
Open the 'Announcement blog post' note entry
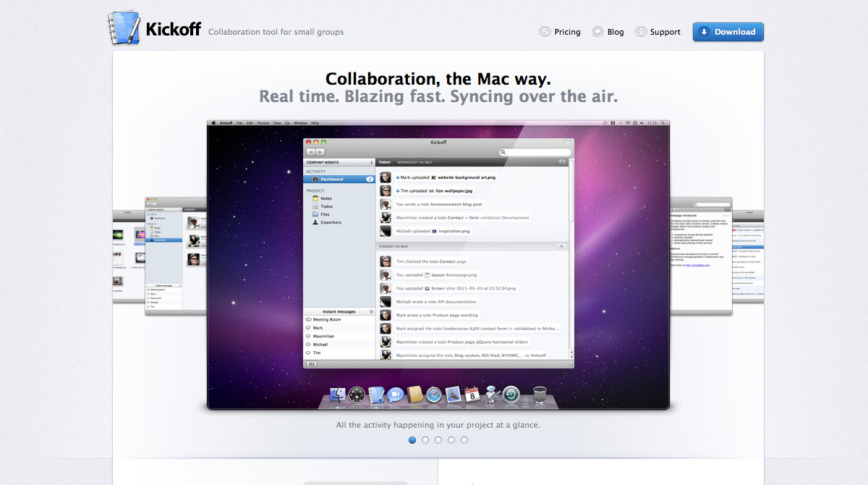[x=439, y=204]
